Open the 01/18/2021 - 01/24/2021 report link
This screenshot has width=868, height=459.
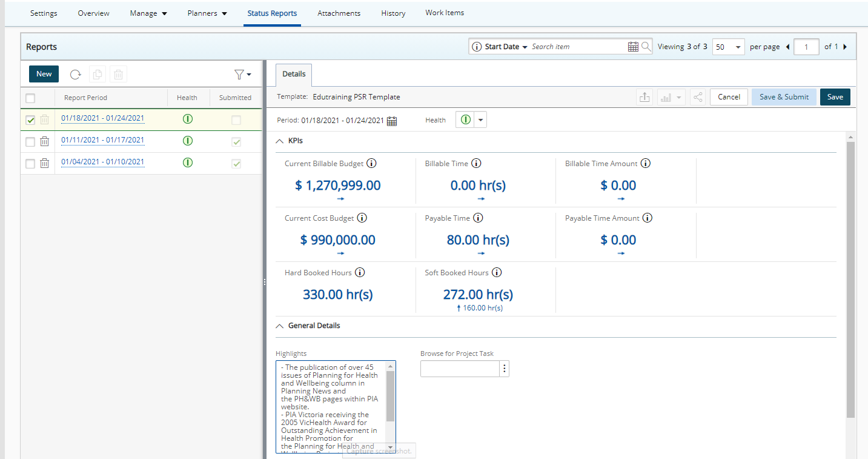[x=103, y=118]
